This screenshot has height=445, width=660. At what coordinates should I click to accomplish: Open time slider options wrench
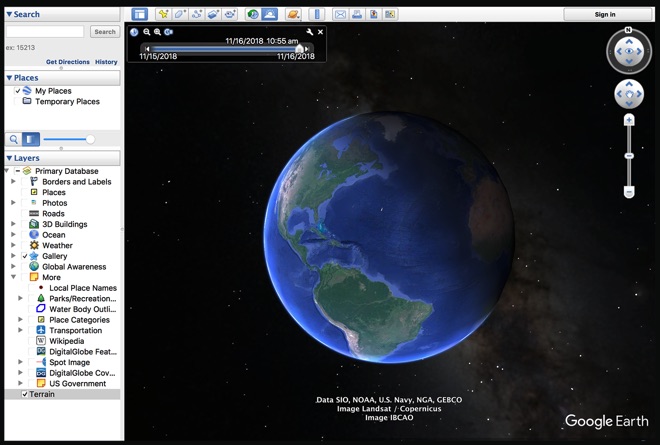(310, 32)
